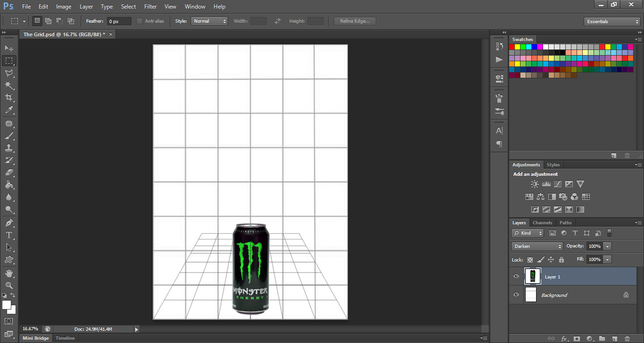Select the Hand tool
The height and width of the screenshot is (343, 644).
[x=9, y=273]
